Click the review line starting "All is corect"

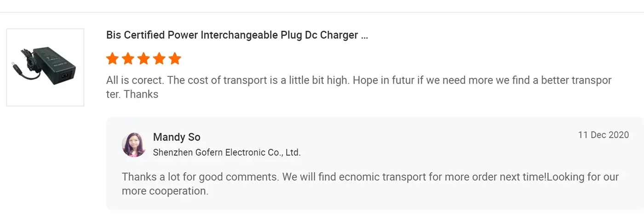pyautogui.click(x=359, y=80)
